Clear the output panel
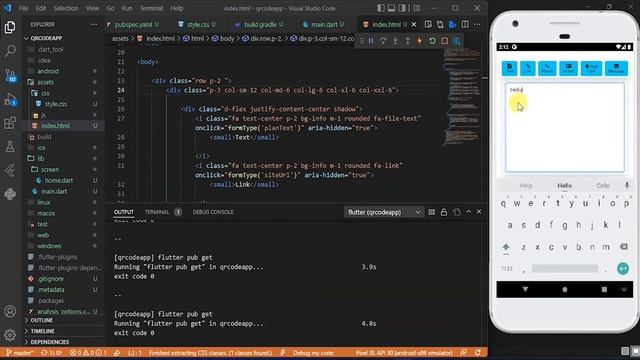Image resolution: width=640 pixels, height=360 pixels. [431, 212]
